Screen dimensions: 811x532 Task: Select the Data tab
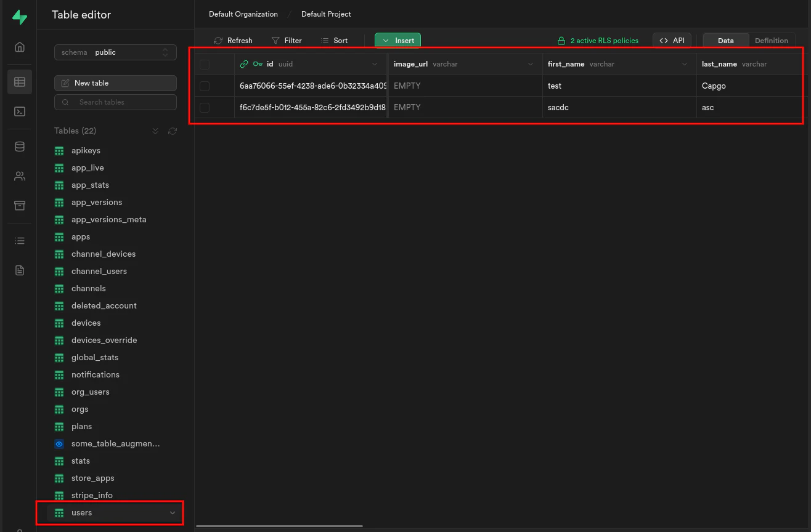[725, 40]
